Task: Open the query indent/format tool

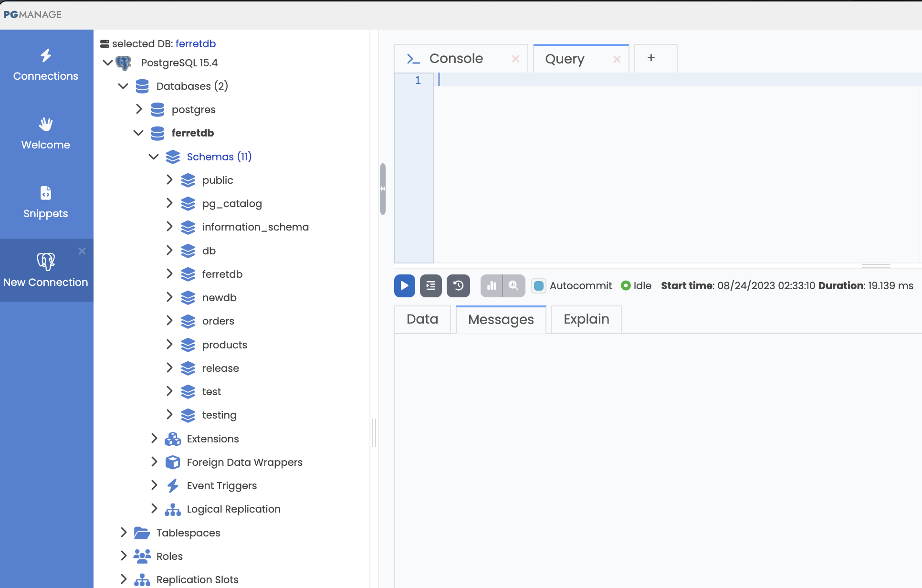Action: pos(430,285)
